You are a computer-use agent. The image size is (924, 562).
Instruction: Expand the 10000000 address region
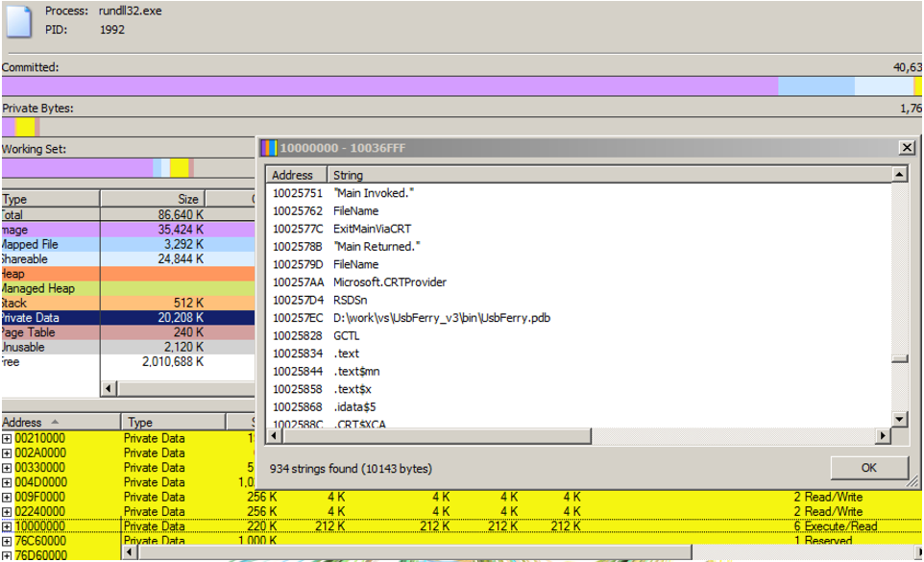7,526
